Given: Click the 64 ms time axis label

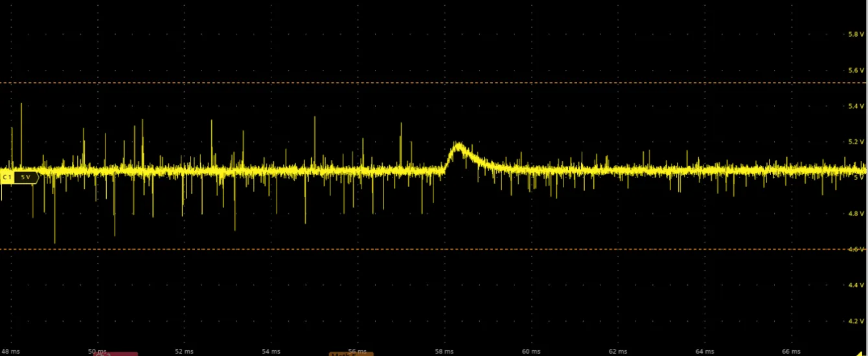Looking at the screenshot, I should (704, 351).
